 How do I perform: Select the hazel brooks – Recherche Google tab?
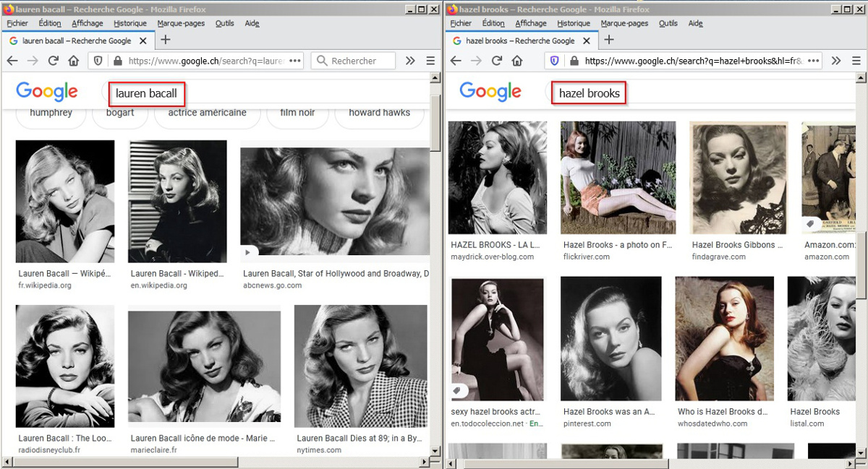[522, 40]
